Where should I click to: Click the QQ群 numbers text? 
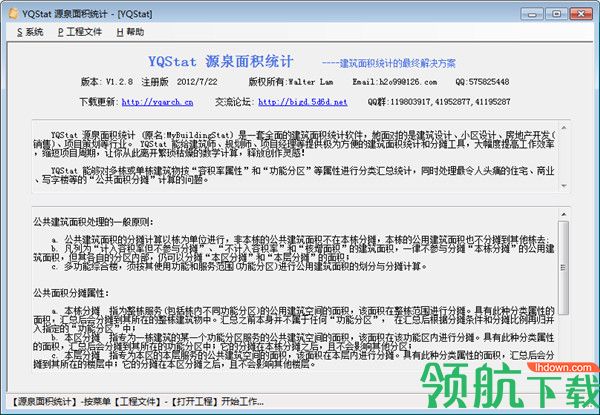439,102
